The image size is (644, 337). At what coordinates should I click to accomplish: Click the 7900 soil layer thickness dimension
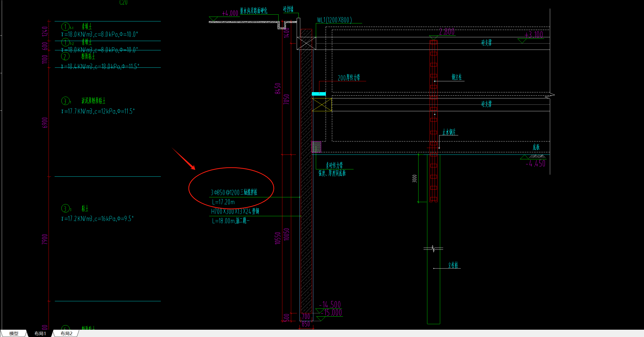click(45, 239)
